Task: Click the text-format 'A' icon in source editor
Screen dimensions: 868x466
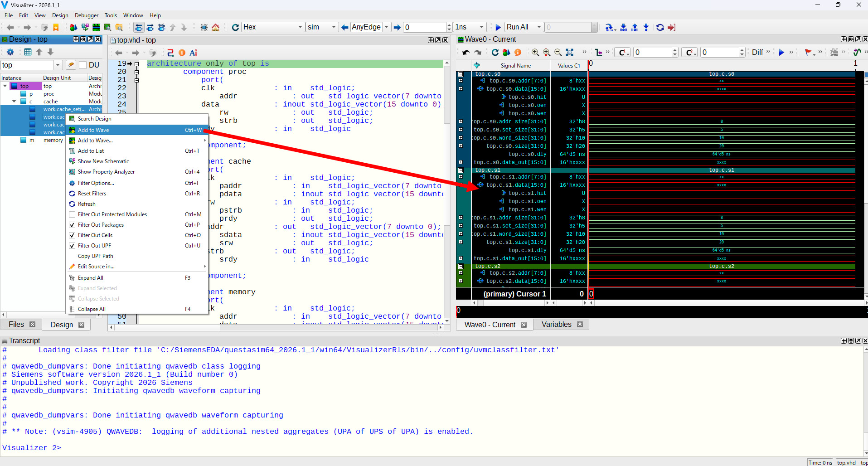Action: (x=193, y=53)
